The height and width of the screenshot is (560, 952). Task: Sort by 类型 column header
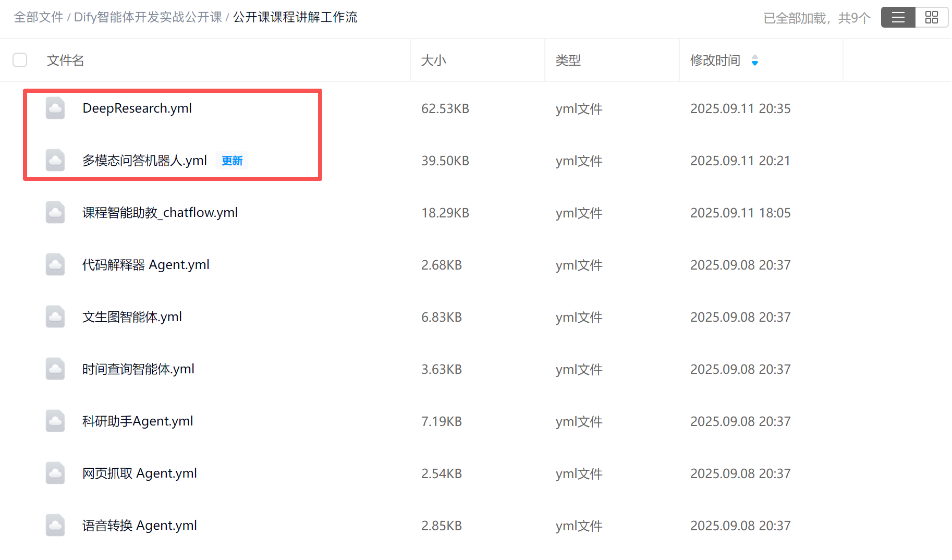coord(568,60)
